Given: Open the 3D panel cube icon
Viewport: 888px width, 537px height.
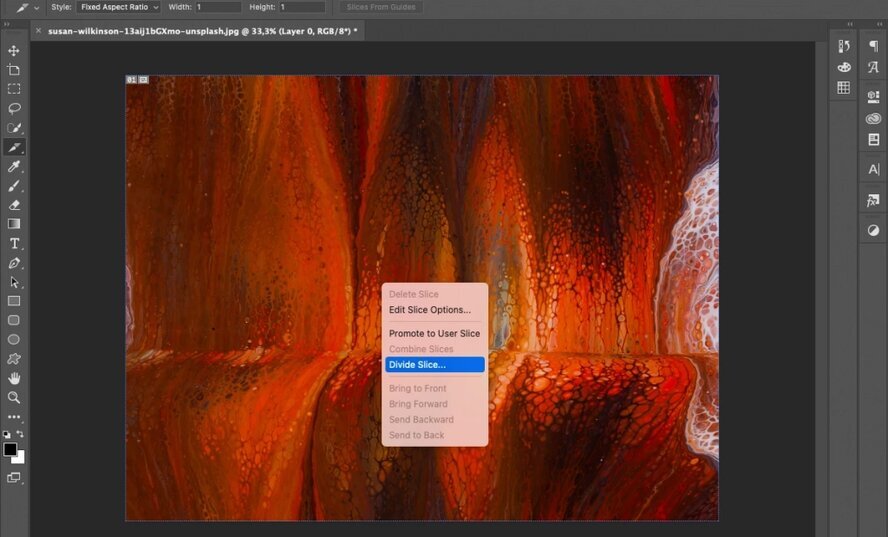Looking at the screenshot, I should (x=873, y=97).
